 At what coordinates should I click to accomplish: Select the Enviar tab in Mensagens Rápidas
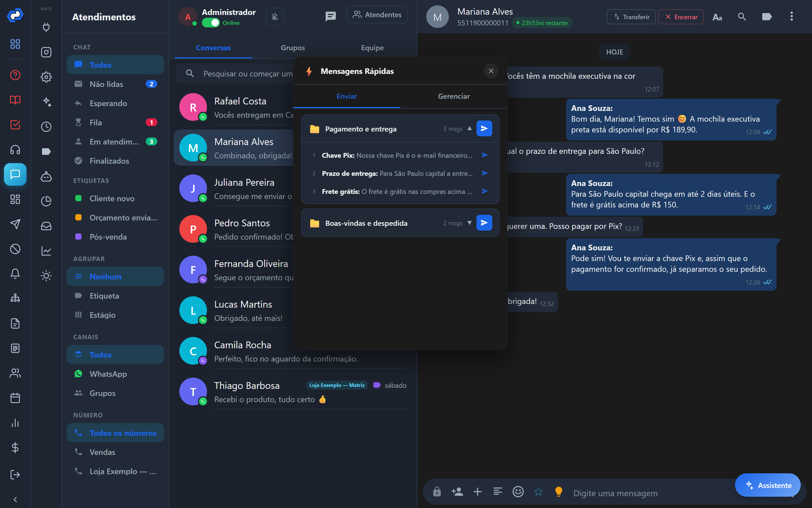[347, 97]
